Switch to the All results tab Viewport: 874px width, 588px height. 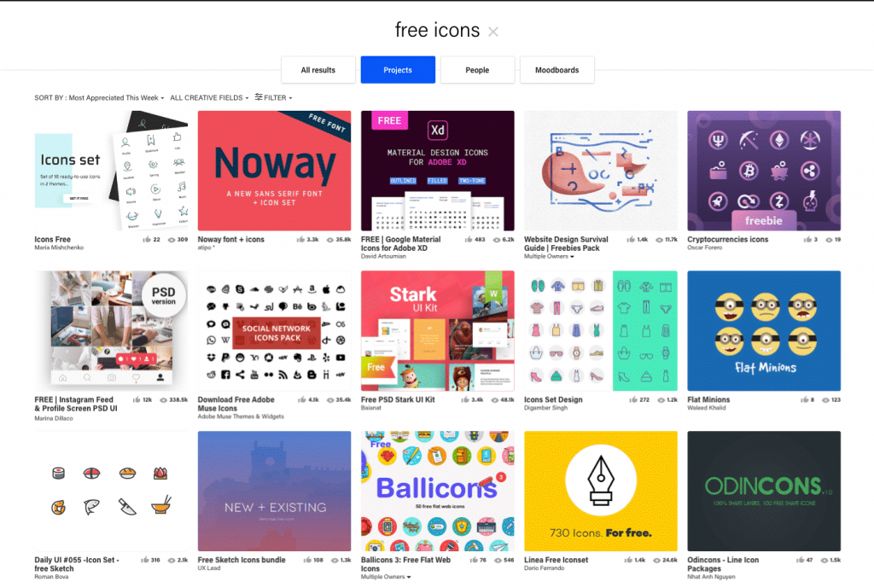[318, 70]
